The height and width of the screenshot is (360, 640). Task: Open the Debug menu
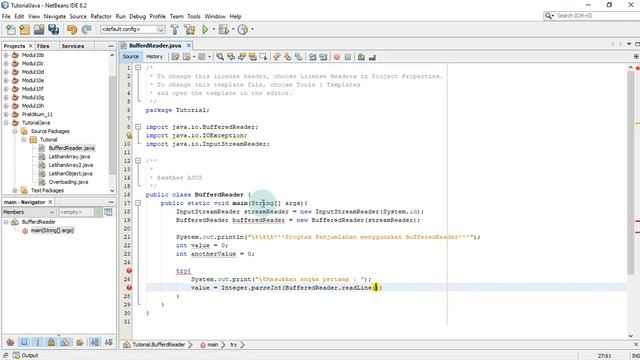tap(138, 16)
